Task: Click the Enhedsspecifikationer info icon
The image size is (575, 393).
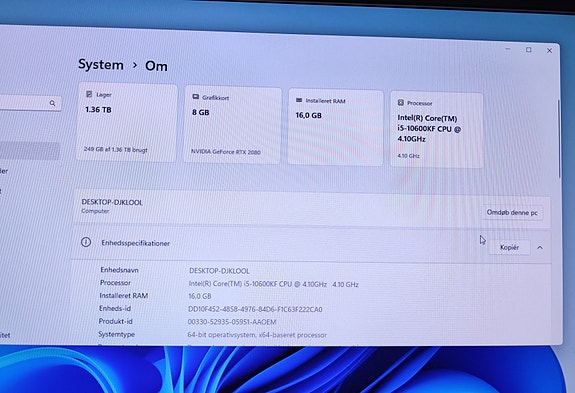Action: point(86,242)
